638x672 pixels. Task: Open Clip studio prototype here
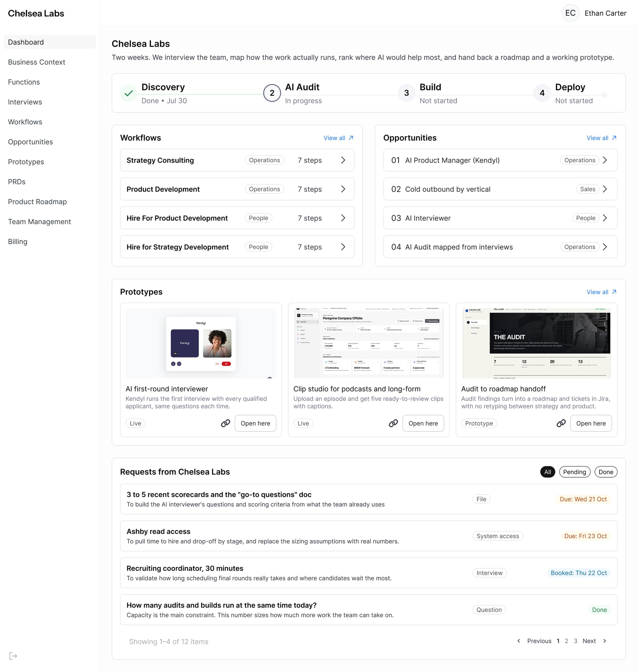pos(423,423)
